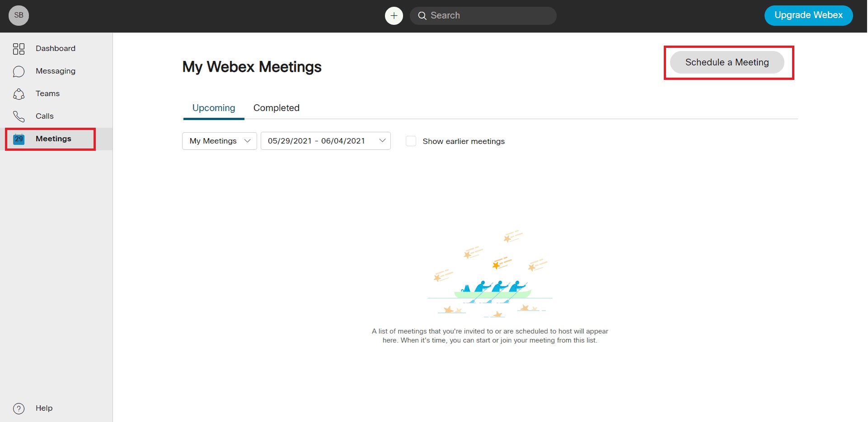Expand the date range dropdown
Image resolution: width=868 pixels, height=422 pixels.
click(x=326, y=141)
